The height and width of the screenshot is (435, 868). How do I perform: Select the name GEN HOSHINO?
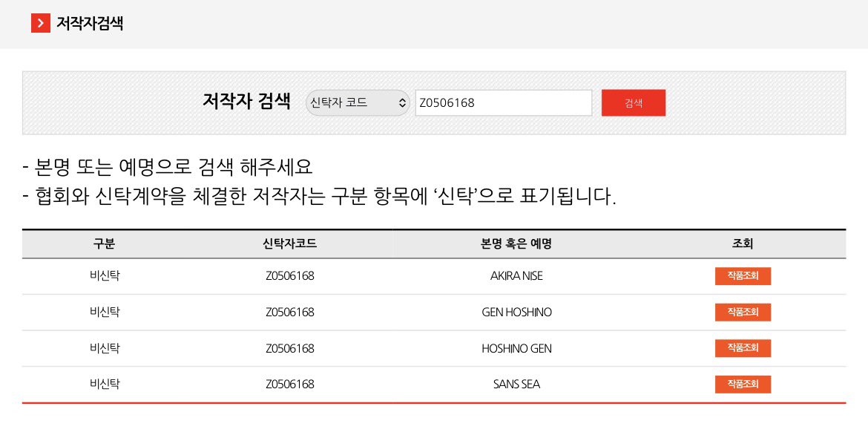[516, 312]
